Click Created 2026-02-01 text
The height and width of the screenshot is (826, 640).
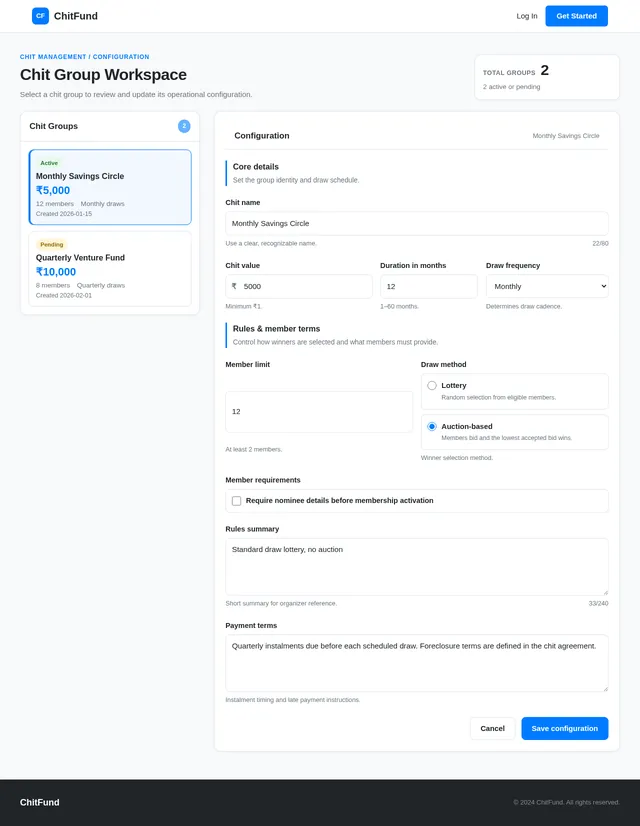64,296
